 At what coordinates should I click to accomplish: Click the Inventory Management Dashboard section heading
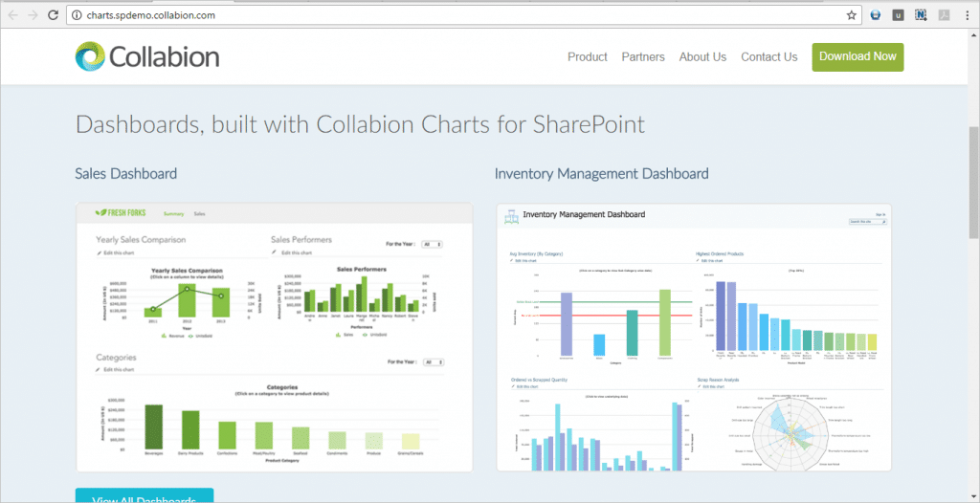click(x=602, y=173)
